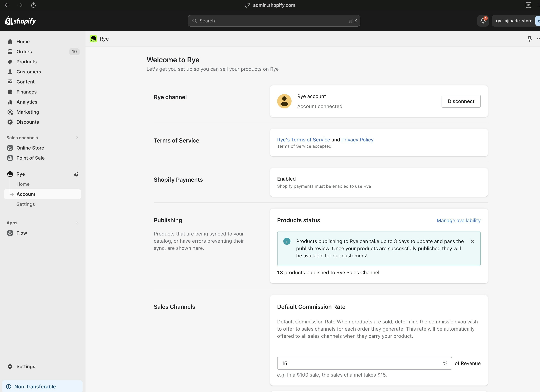Select Settings under Rye

[x=26, y=204]
